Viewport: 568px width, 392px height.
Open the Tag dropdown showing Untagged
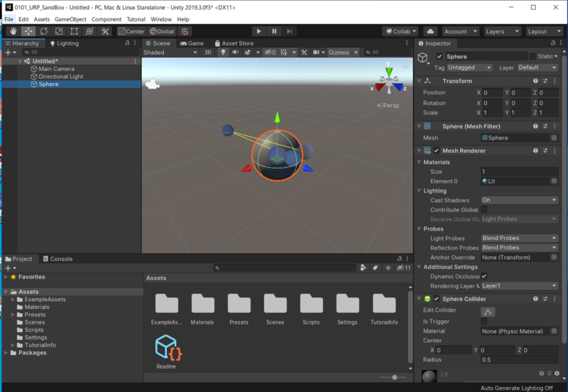[469, 67]
